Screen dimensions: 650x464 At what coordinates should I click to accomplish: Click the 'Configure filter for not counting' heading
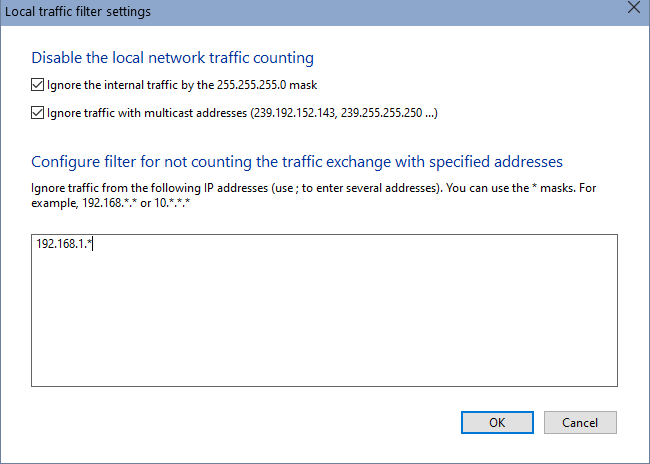click(x=297, y=161)
